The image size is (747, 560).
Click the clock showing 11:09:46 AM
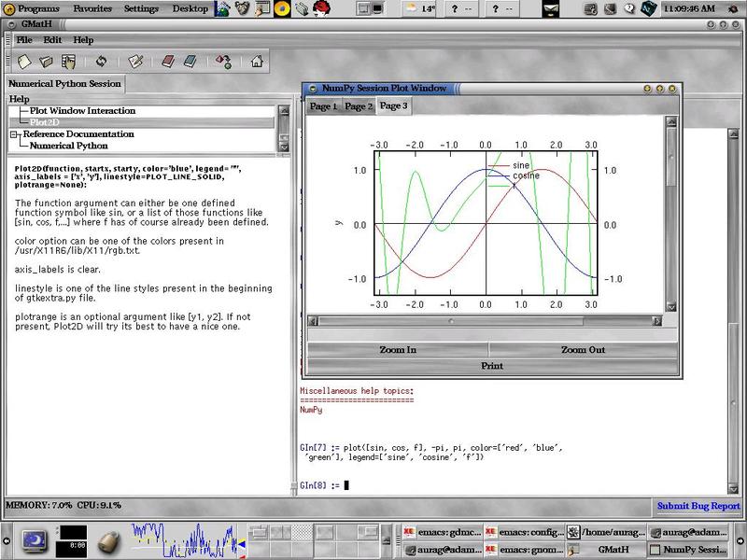coord(689,8)
